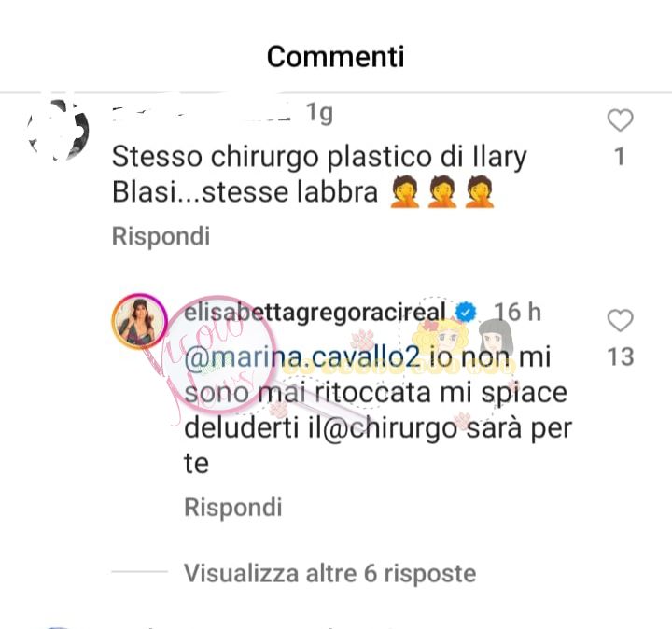Screen dimensions: 672x629
Task: Open the blurred username of first commenter
Action: (202, 114)
